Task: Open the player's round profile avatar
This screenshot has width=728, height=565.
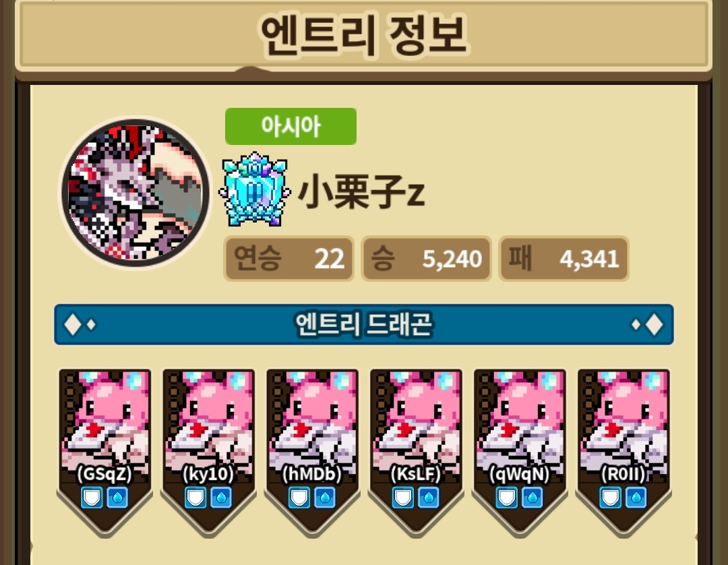Action: [135, 193]
